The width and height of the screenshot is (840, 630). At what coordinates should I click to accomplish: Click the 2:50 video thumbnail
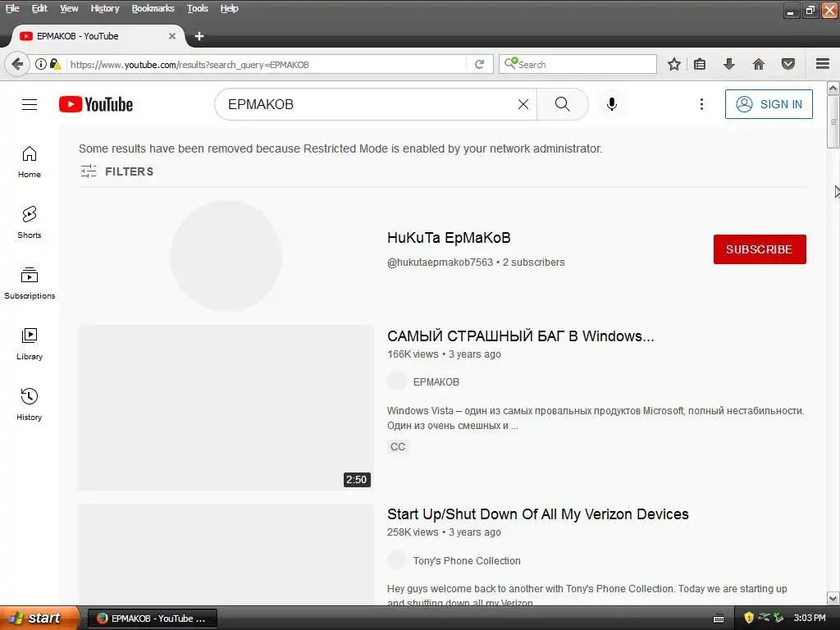click(226, 408)
